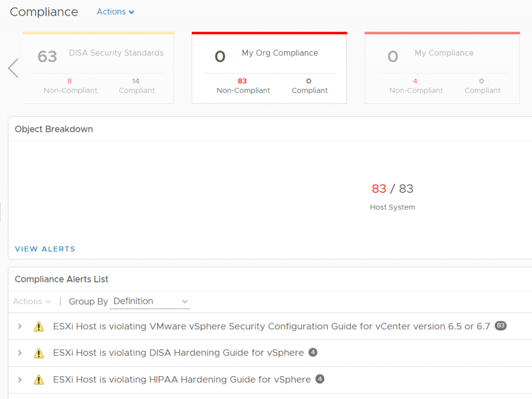532x399 pixels.
Task: Click the 83 Non-Compliant count in My Org Compliance
Action: [242, 81]
